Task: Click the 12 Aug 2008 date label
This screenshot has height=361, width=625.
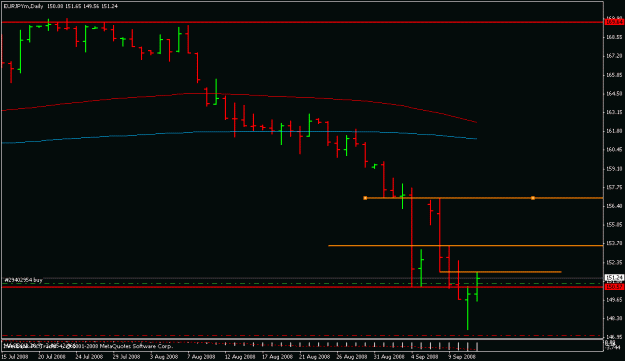Action: click(240, 357)
